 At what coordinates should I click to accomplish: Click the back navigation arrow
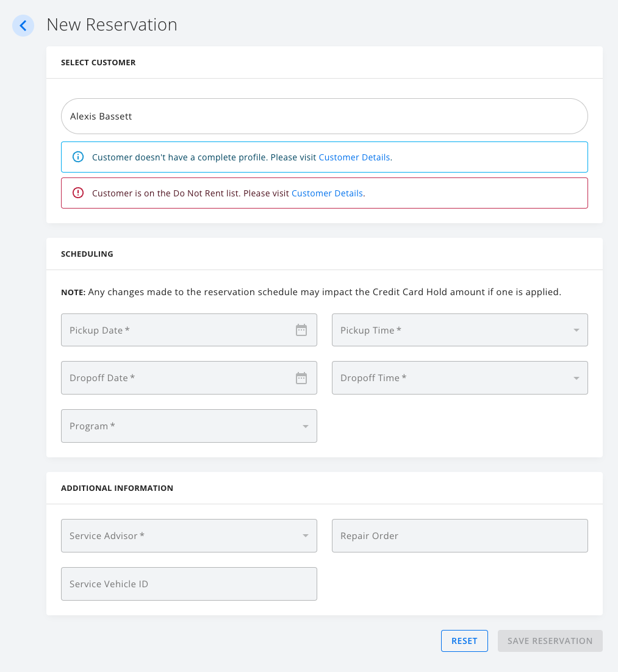pos(23,26)
